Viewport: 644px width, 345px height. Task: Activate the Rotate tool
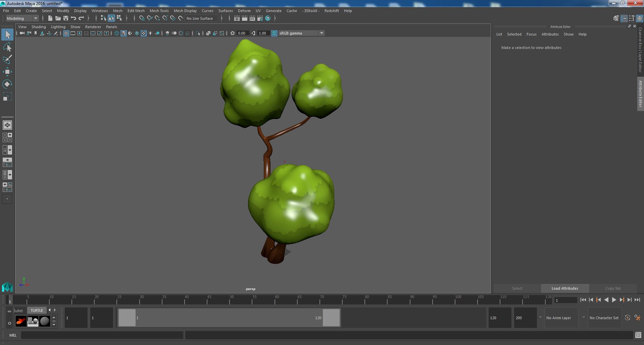(7, 84)
